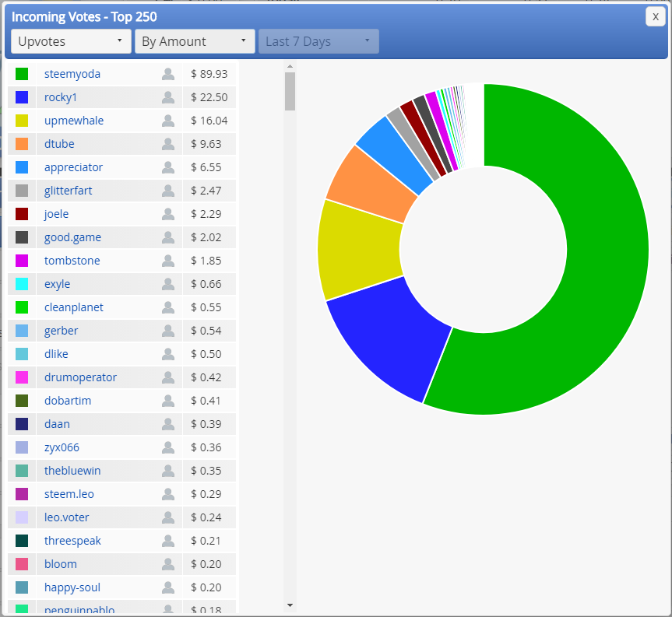
Task: Click the person icon in gerber row
Action: [x=168, y=331]
